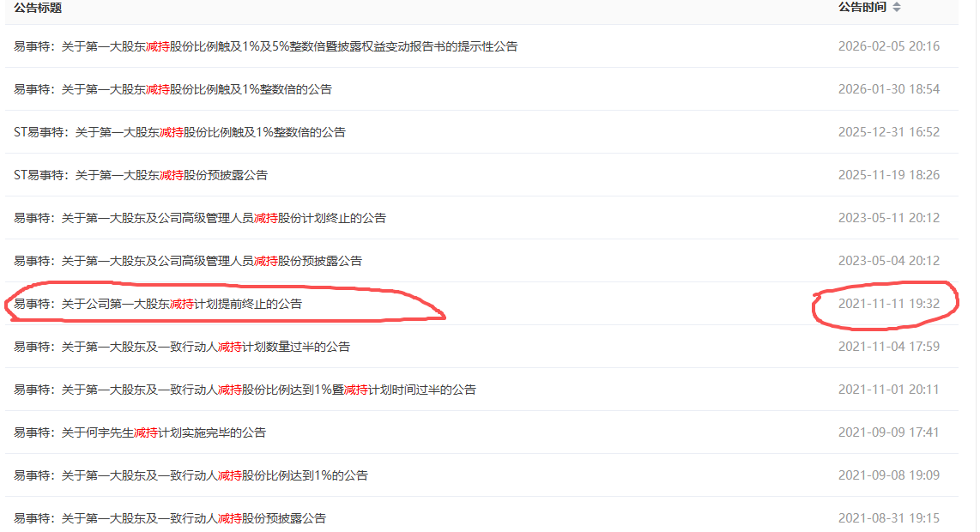The width and height of the screenshot is (980, 532).
Task: Open 易事特 1%整数倍 announcement dated 2026-01-30
Action: pyautogui.click(x=173, y=89)
